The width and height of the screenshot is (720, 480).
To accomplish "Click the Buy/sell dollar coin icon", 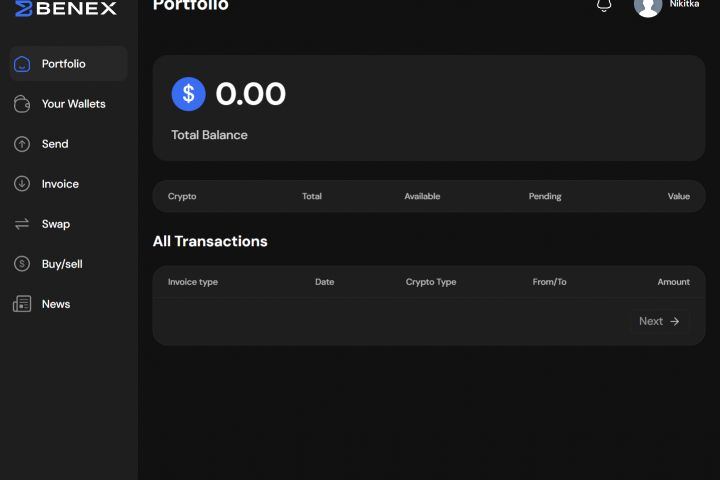I will tap(22, 264).
